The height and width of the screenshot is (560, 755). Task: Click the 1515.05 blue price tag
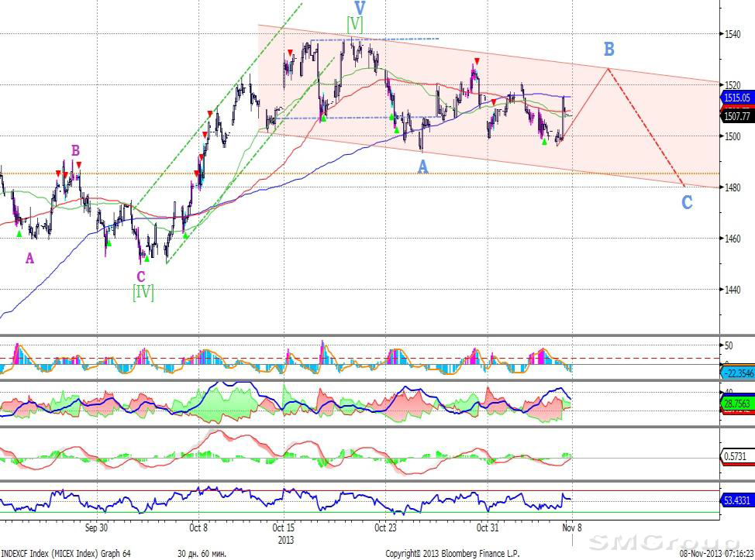pos(736,98)
